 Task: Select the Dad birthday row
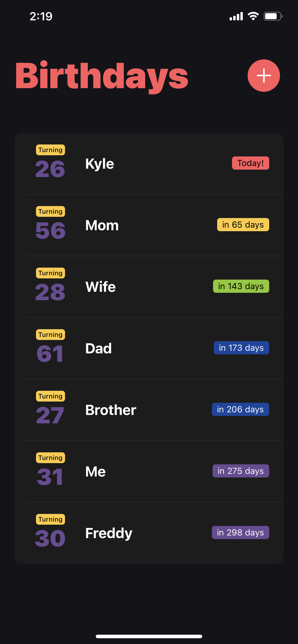point(149,348)
